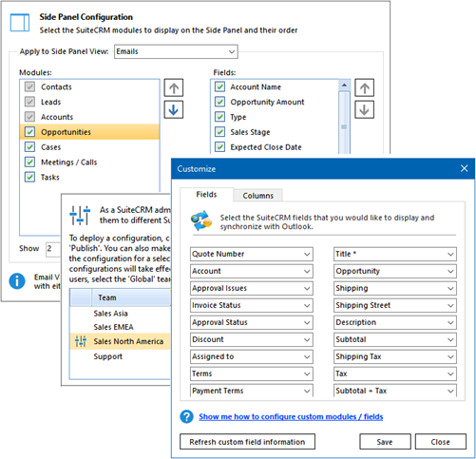
Task: Click the sliders configuration icon in admin panel
Action: pyautogui.click(x=80, y=215)
